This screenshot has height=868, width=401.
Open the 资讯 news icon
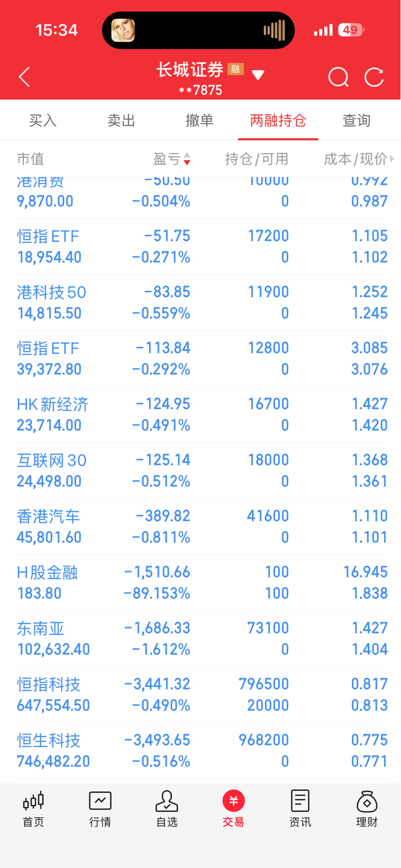300,801
